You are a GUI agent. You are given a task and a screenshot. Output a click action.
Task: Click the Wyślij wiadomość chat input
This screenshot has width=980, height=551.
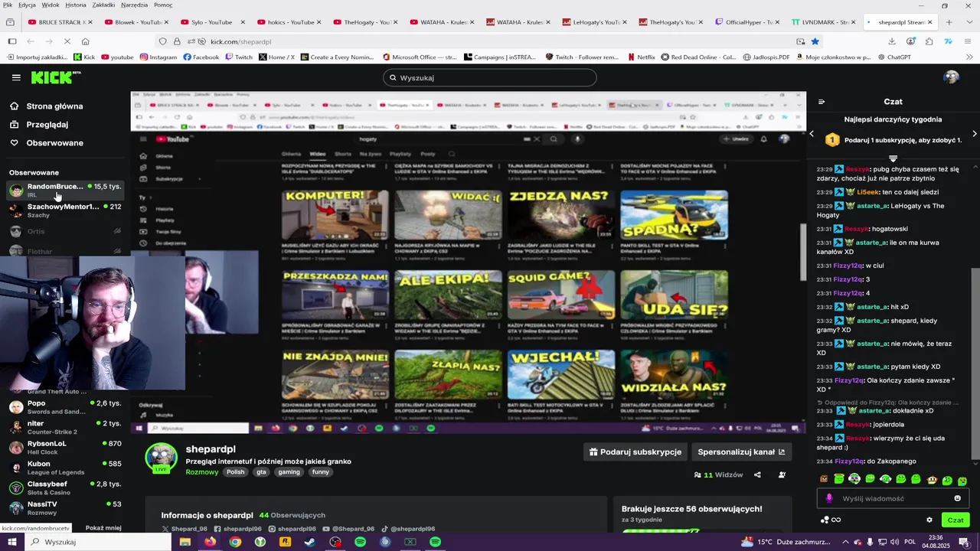point(891,498)
